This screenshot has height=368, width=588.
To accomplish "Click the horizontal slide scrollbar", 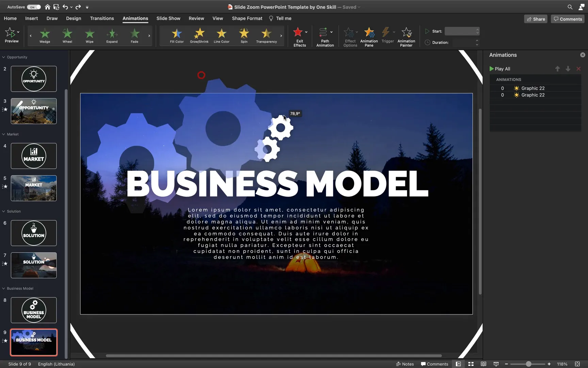I will point(274,356).
